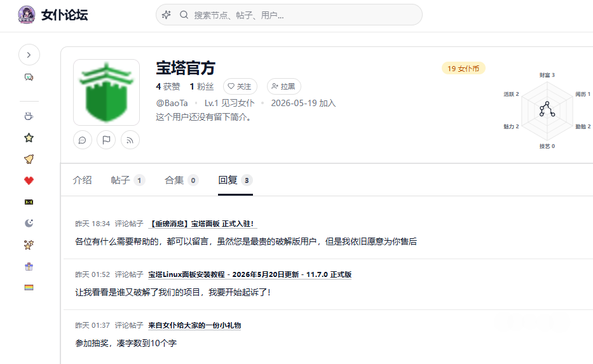Switch to the 合集 tab
Viewport: 593px width, 364px height.
click(x=182, y=180)
